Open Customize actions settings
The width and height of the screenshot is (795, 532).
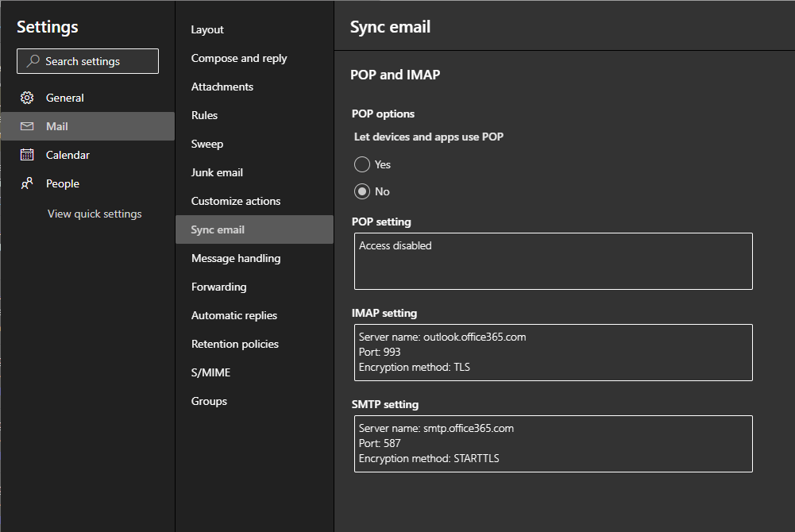click(x=235, y=201)
